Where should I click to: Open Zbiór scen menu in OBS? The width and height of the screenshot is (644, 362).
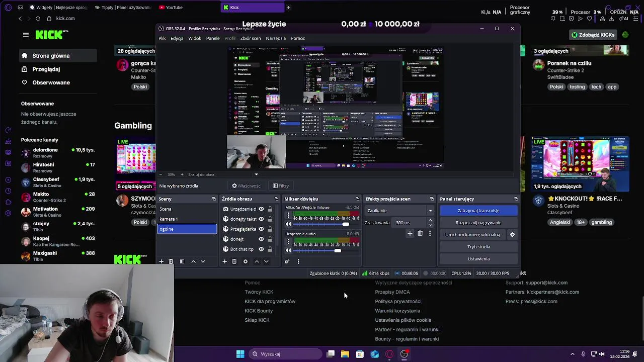251,38
